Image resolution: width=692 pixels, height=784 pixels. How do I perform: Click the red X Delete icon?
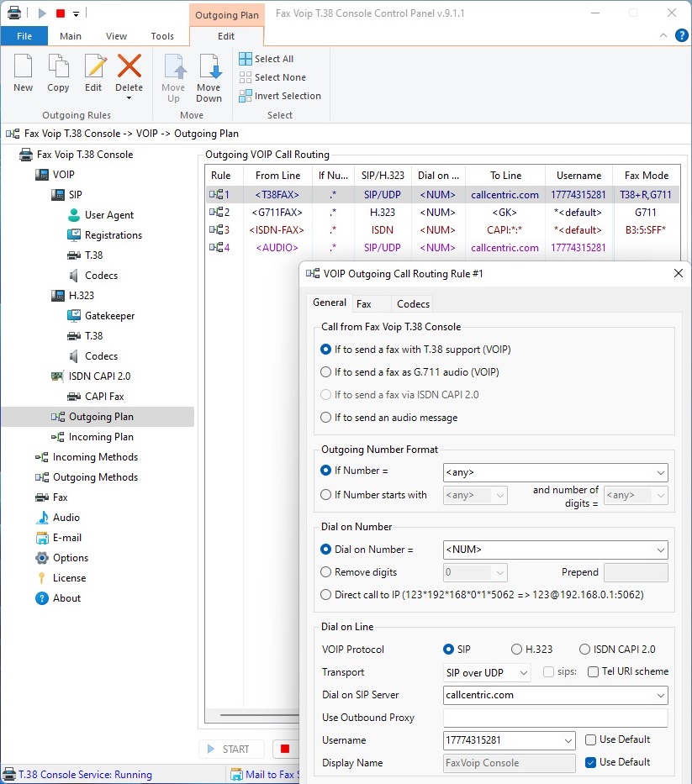click(x=129, y=66)
